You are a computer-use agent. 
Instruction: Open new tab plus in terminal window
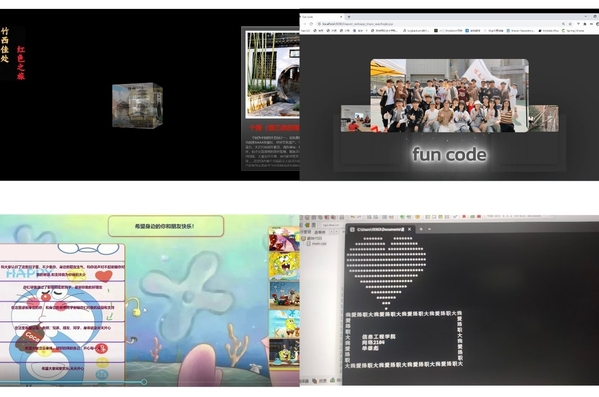click(421, 229)
